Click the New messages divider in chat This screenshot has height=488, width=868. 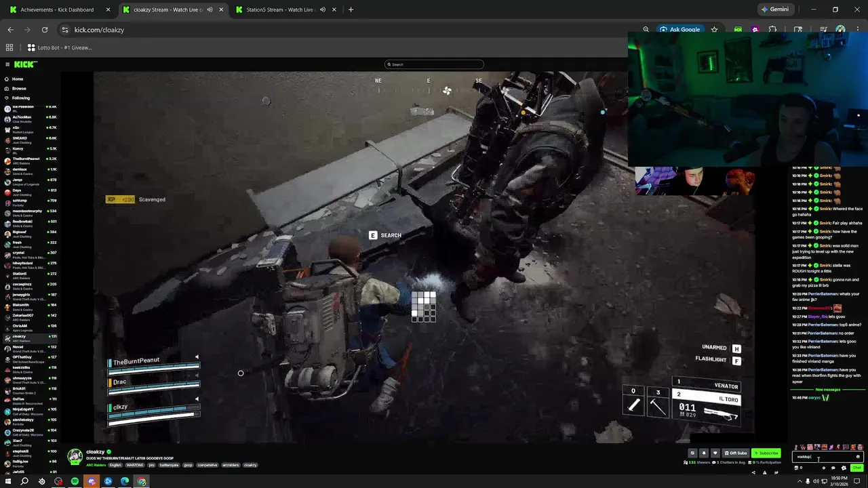click(x=828, y=390)
